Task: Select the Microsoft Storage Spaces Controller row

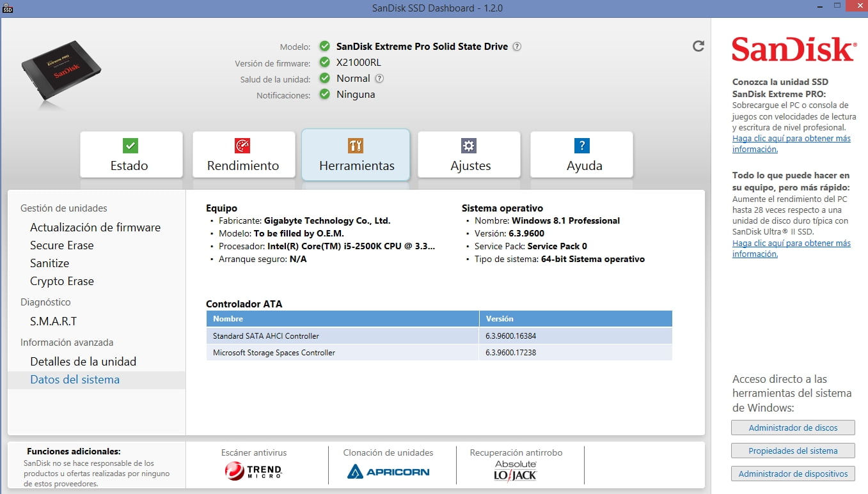Action: [x=439, y=352]
